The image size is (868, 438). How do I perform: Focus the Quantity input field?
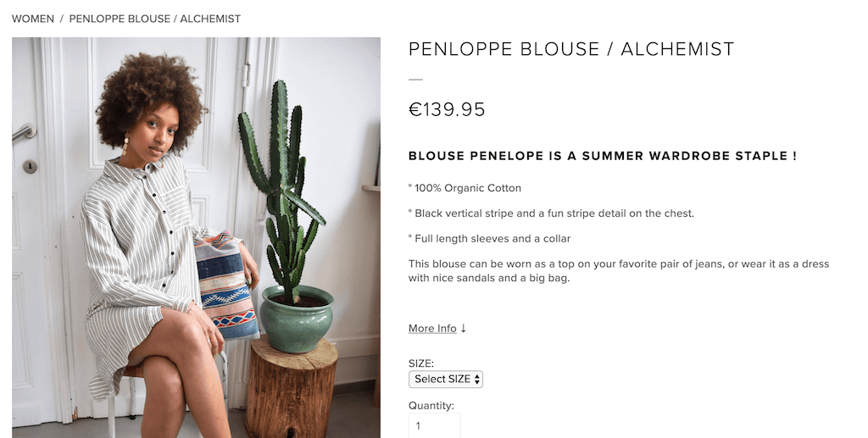pyautogui.click(x=434, y=426)
